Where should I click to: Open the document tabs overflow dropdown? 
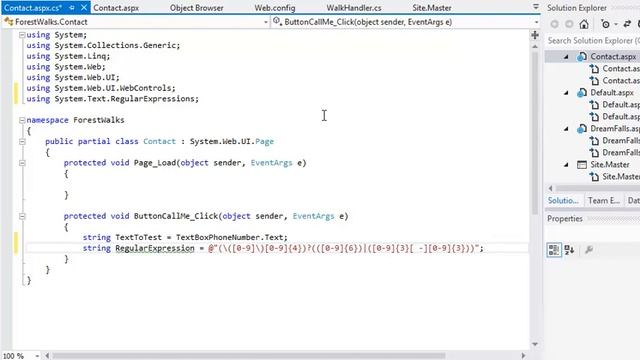click(x=536, y=7)
